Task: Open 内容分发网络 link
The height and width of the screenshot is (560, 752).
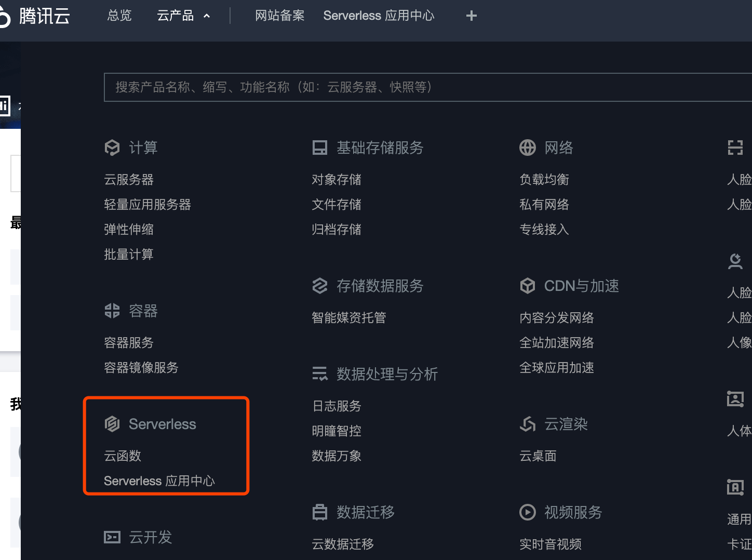Action: tap(557, 318)
